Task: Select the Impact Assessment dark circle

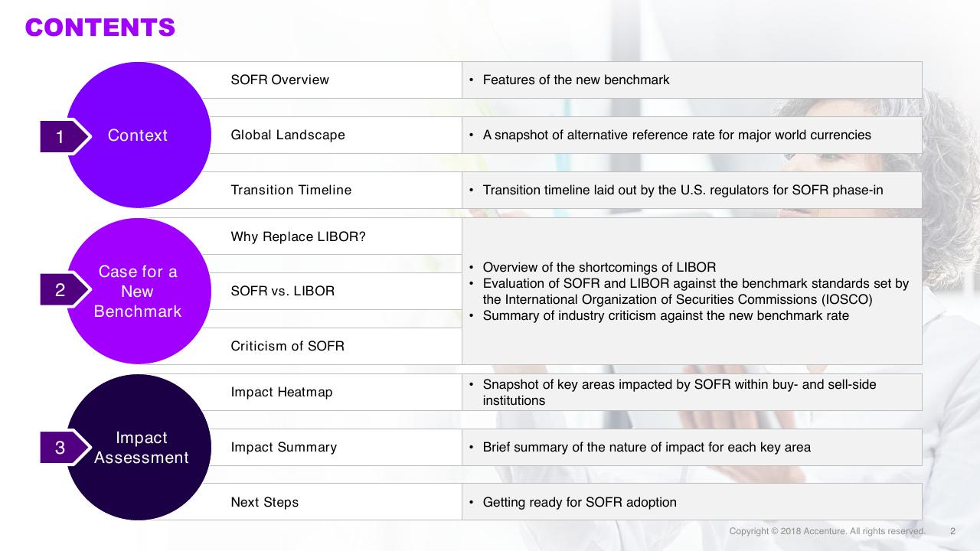Action: pyautogui.click(x=139, y=447)
